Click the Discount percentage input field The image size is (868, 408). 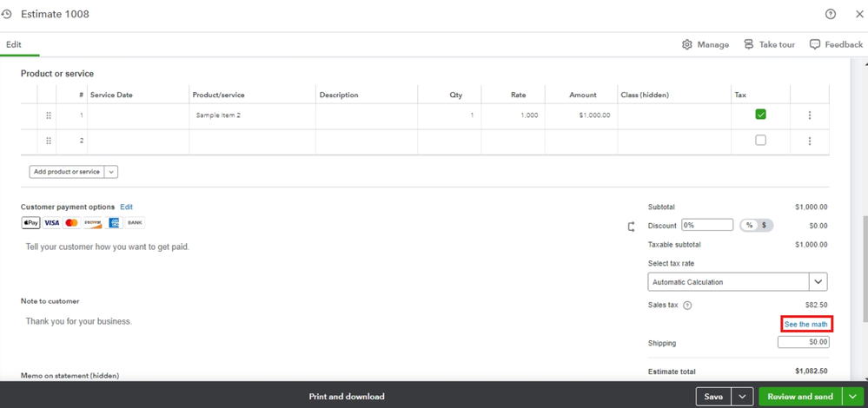pyautogui.click(x=707, y=226)
